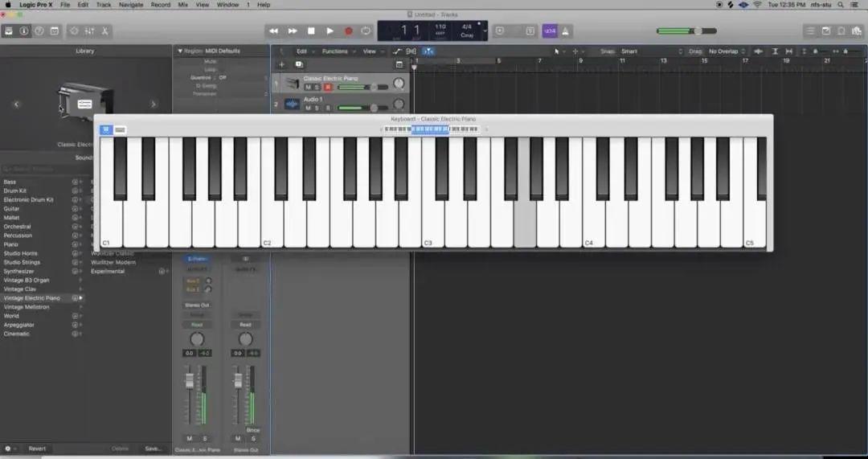The height and width of the screenshot is (459, 868).
Task: Click the E-Piano instrument slot
Action: coord(197,259)
